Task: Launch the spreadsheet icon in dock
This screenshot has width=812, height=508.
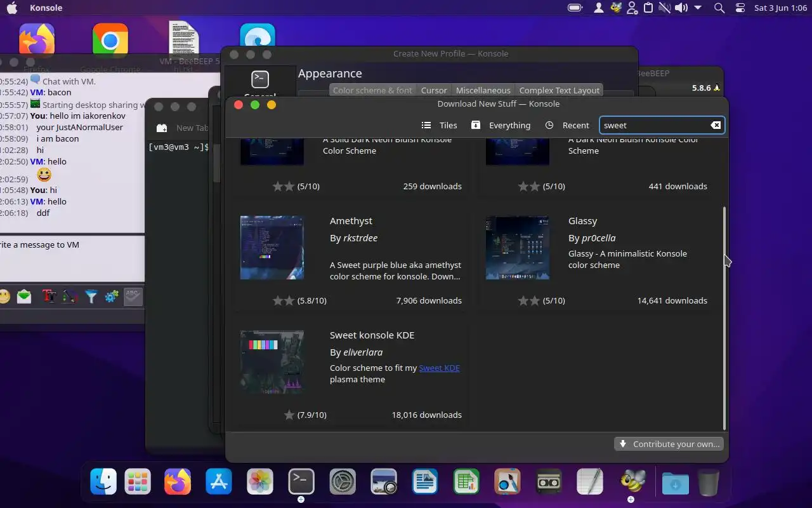Action: (466, 482)
